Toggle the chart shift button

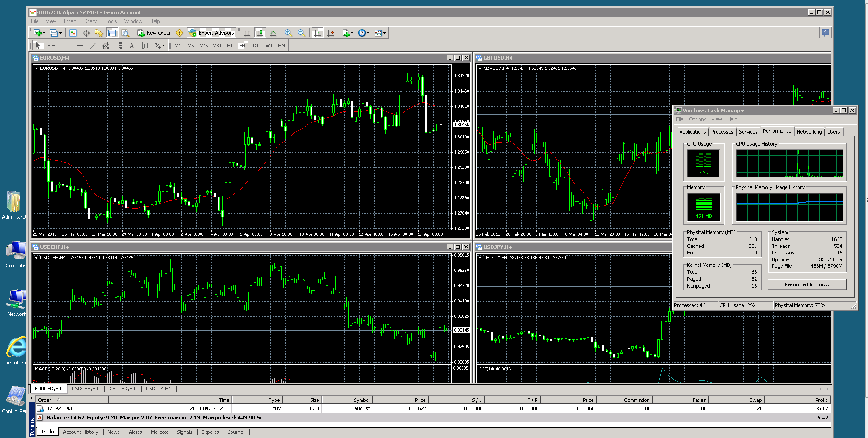tap(331, 33)
